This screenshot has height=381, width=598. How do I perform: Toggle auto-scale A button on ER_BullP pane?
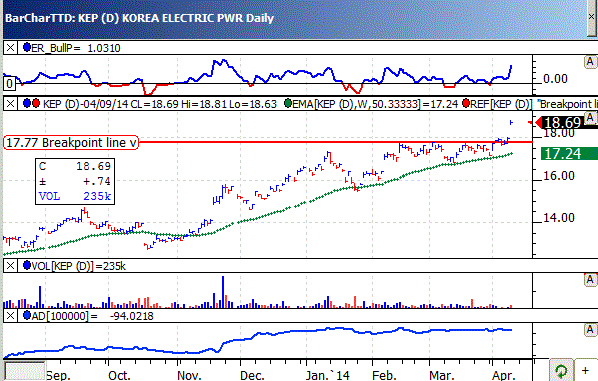click(590, 62)
